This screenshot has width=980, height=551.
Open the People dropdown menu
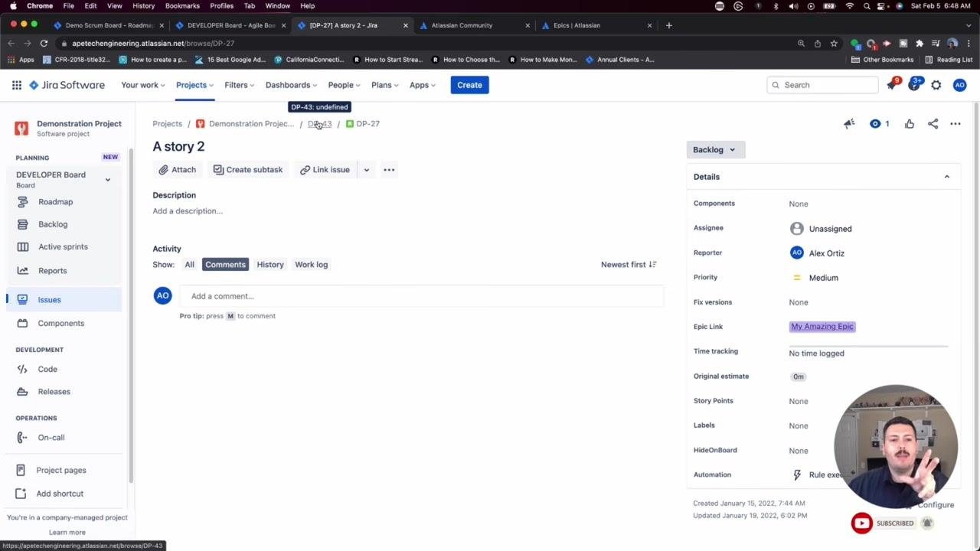click(345, 85)
